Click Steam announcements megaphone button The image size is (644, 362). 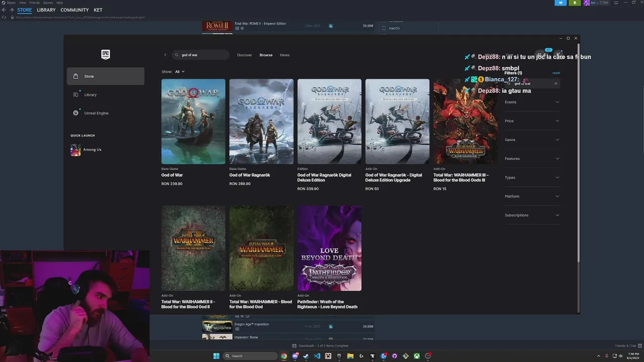click(x=561, y=3)
